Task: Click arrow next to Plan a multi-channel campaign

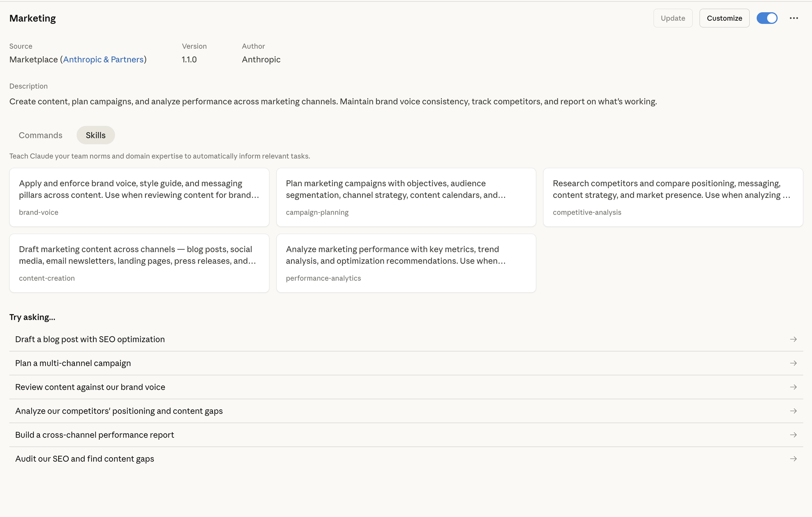Action: click(793, 363)
